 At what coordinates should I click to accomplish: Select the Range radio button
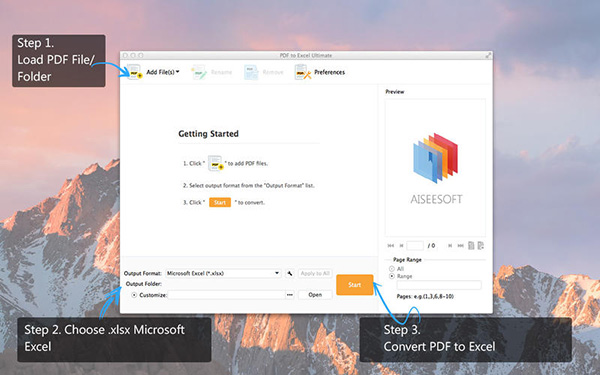tap(391, 276)
